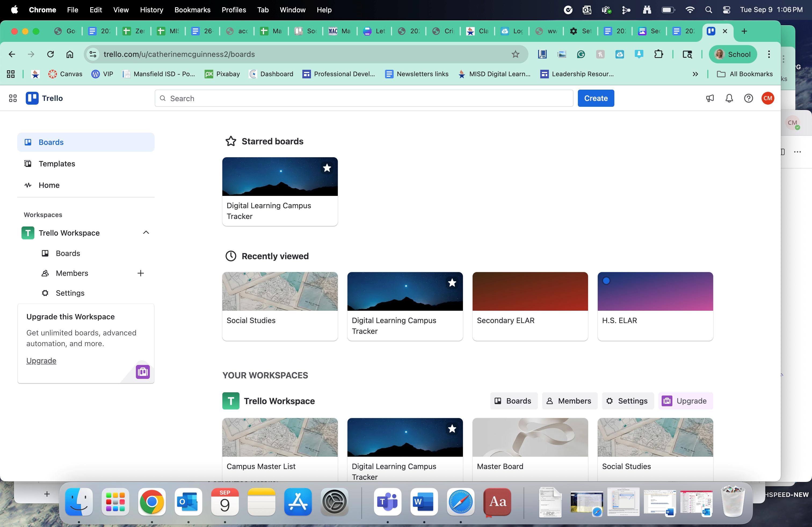Click the Trello logo home link
The image size is (812, 527).
[44, 98]
